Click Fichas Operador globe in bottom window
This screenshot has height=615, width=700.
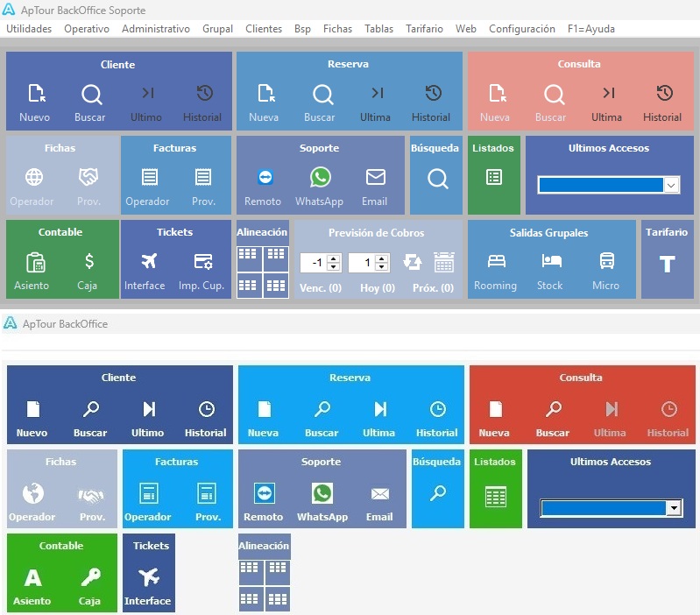[x=33, y=493]
